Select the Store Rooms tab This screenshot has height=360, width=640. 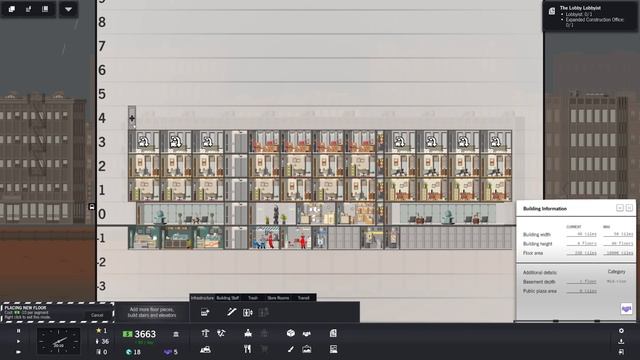(x=278, y=298)
